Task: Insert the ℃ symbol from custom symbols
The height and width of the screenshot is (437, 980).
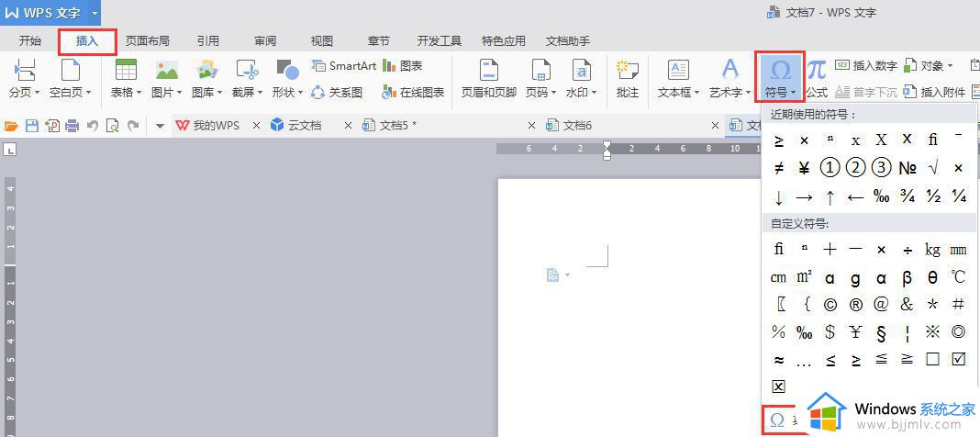Action: 958,277
